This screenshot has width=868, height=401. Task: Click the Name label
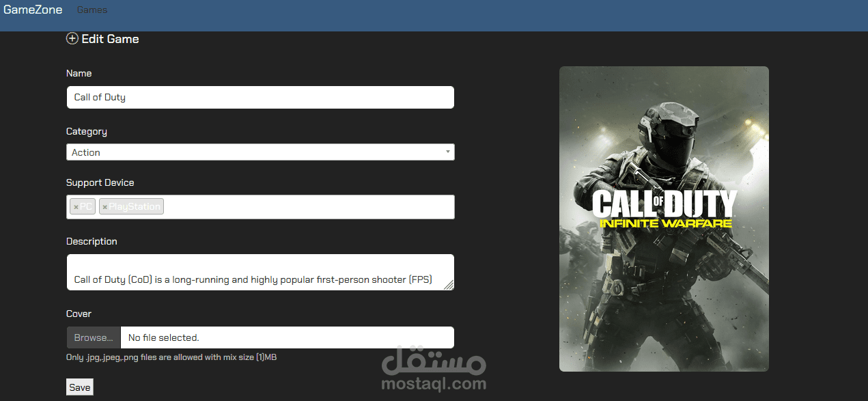[x=79, y=73]
